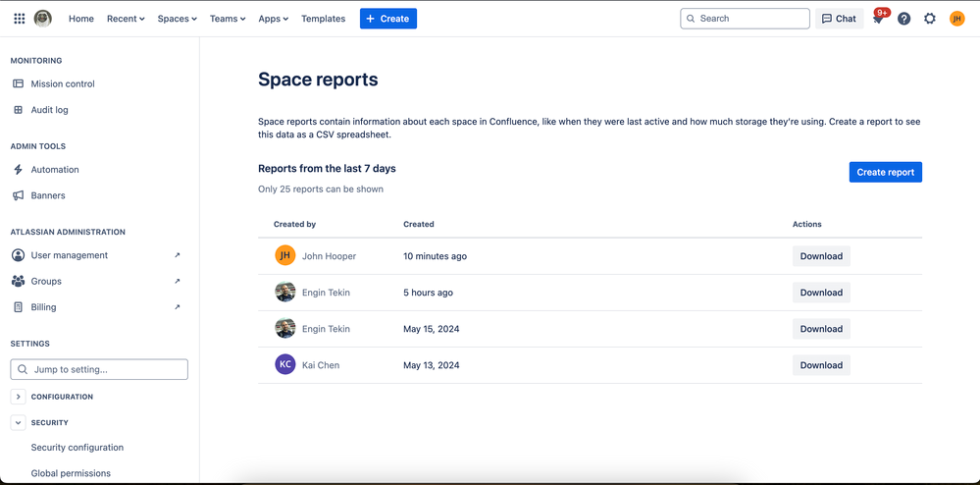
Task: Click John Hooper's JH avatar in the table
Action: point(285,255)
